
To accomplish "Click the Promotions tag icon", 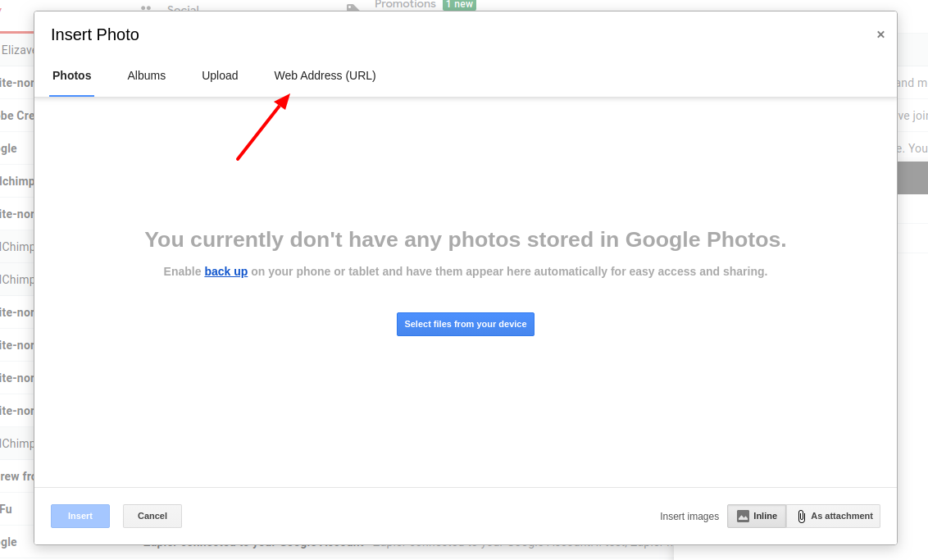I will coord(353,7).
